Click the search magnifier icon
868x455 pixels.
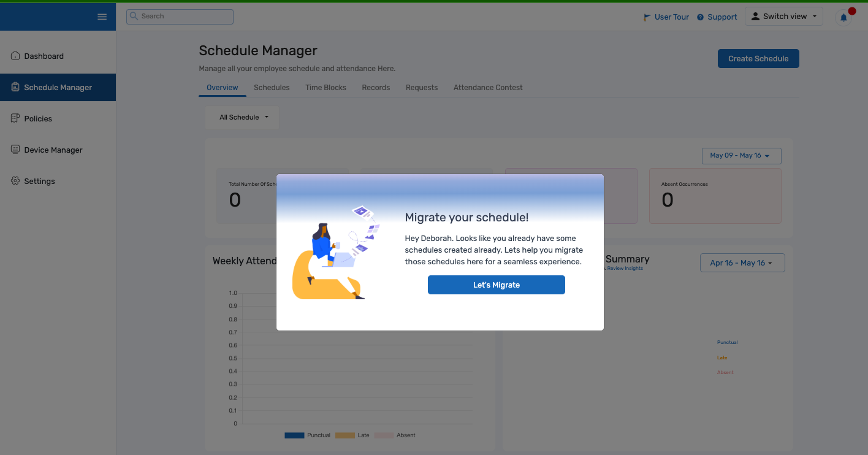coord(134,16)
